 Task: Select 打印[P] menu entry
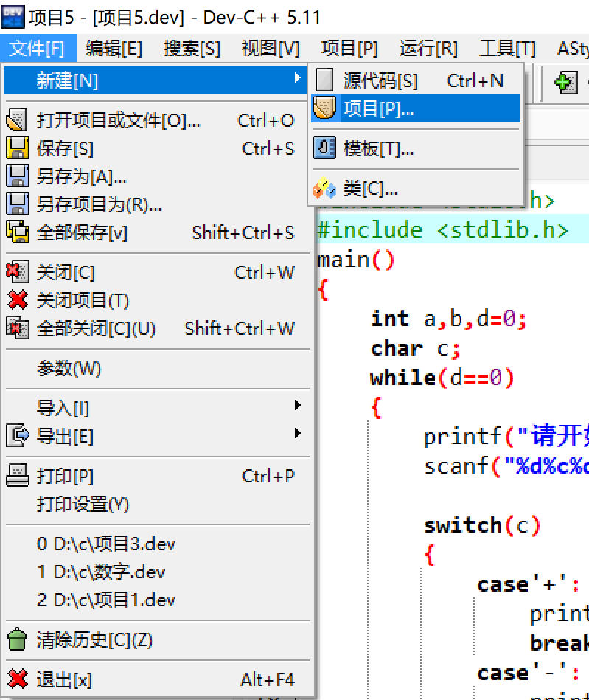tap(156, 476)
